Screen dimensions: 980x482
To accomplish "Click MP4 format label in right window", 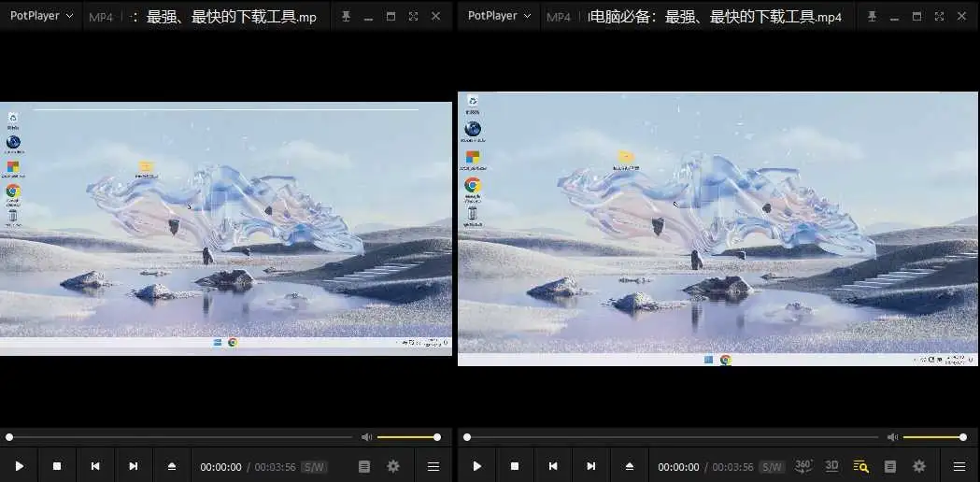I will point(558,17).
